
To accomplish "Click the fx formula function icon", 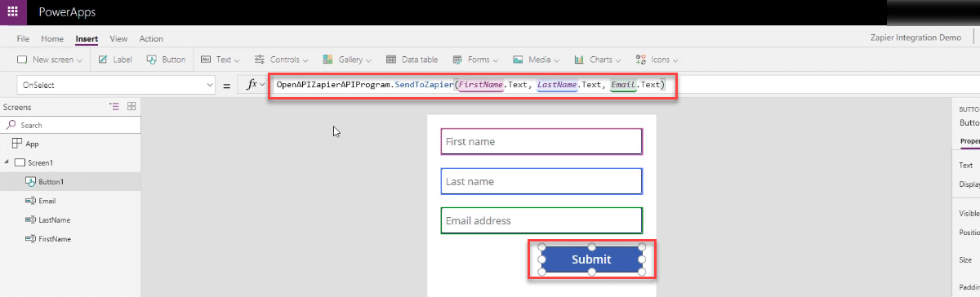I will (252, 85).
